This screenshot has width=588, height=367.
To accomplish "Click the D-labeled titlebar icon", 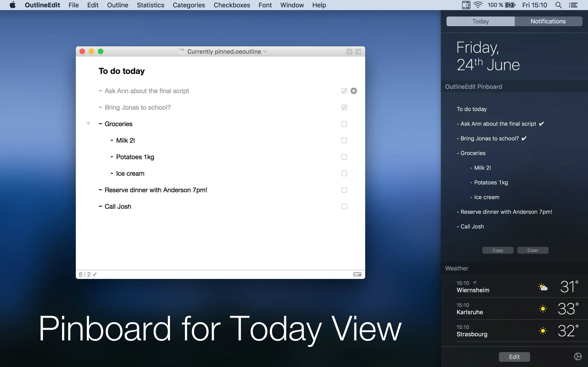I will (x=349, y=51).
